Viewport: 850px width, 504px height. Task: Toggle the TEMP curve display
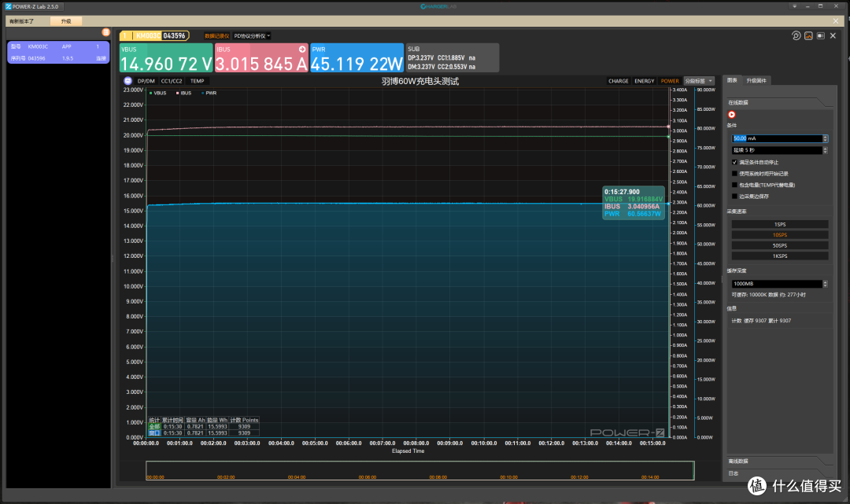(x=198, y=81)
